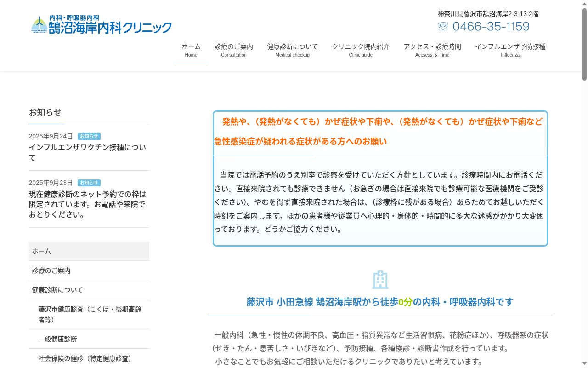Open 藤沢市健康診査（こくほ・後期高齢者等） sidebar link
Image resolution: width=588 pixels, height=368 pixels.
(89, 314)
